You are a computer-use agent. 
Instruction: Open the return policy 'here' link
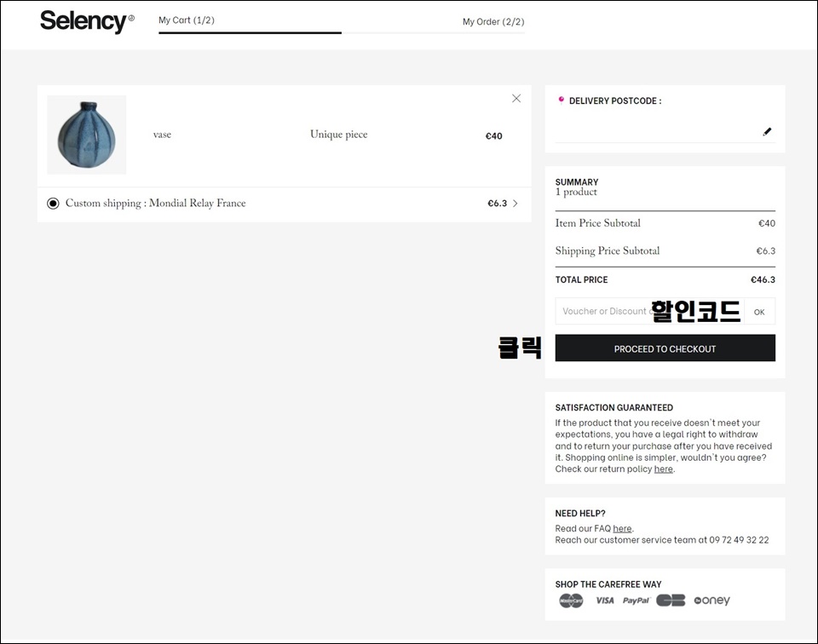pyautogui.click(x=664, y=469)
